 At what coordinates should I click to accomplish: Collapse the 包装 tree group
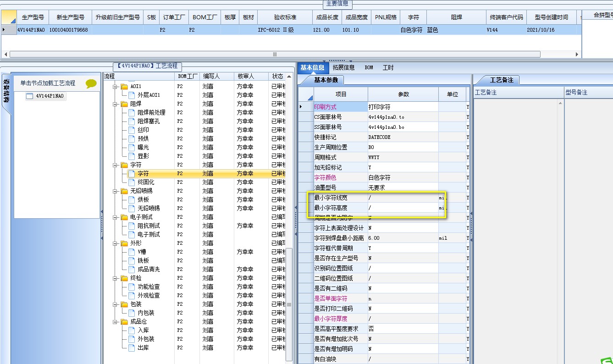click(x=115, y=304)
